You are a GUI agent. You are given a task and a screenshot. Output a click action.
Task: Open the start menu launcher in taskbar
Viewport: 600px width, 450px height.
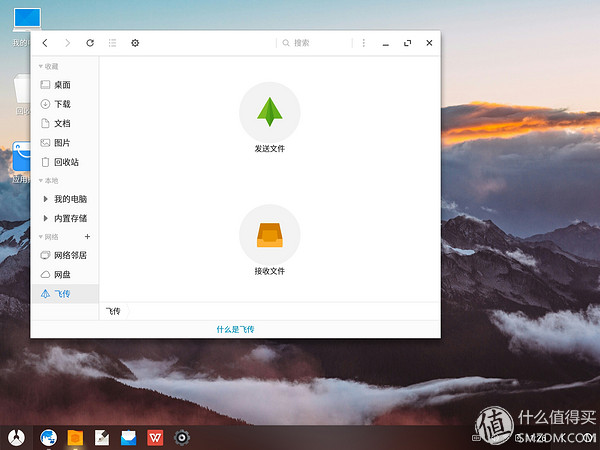(16, 437)
